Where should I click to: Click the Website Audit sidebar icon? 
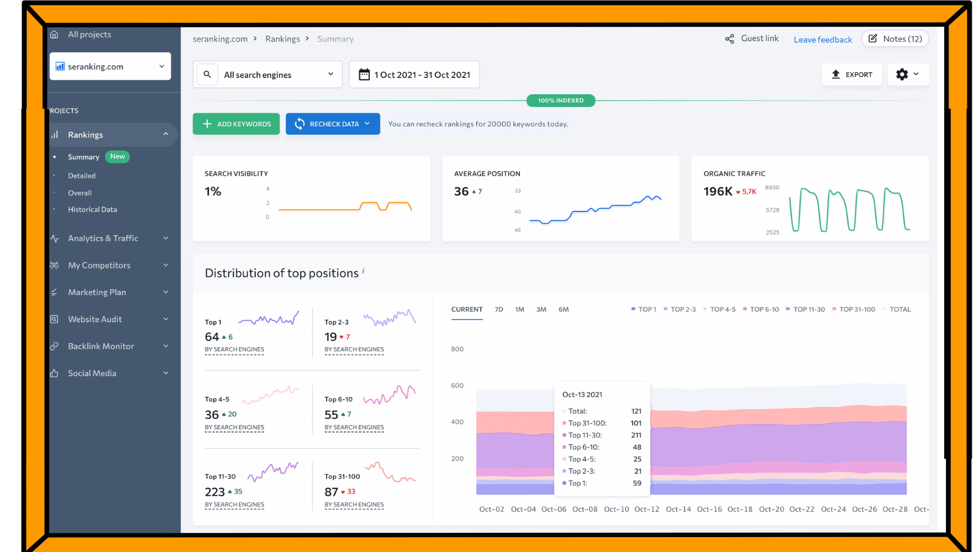point(54,319)
